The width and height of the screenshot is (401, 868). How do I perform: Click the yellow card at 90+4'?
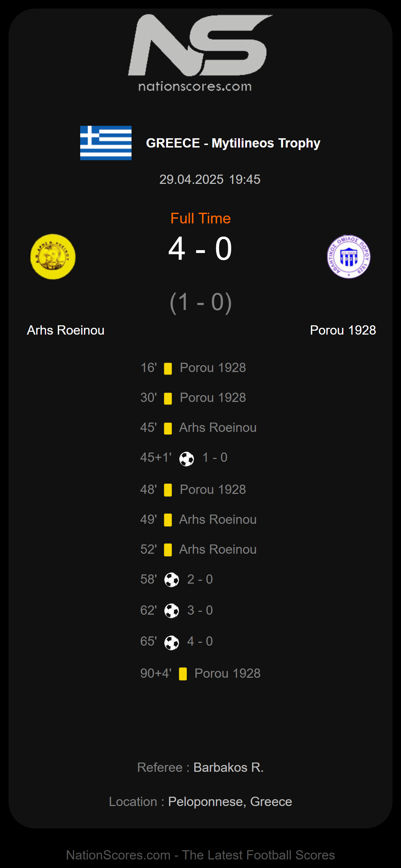(x=183, y=674)
